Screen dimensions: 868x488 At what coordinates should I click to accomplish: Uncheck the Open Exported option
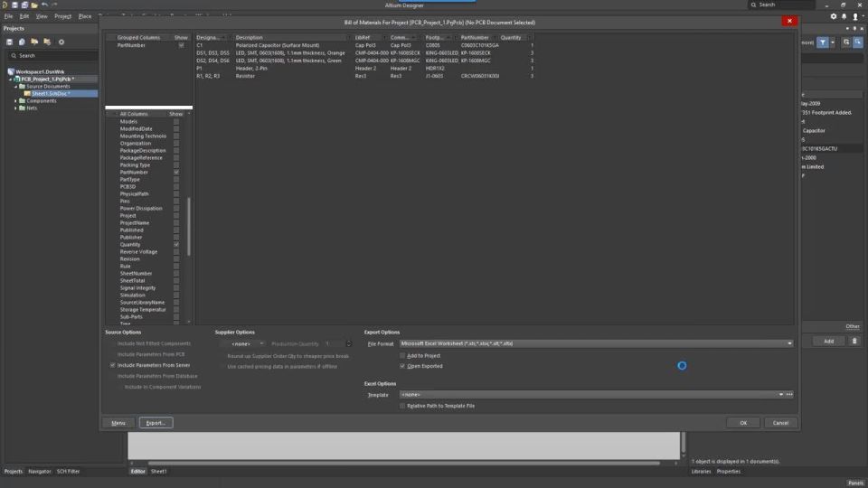[402, 366]
